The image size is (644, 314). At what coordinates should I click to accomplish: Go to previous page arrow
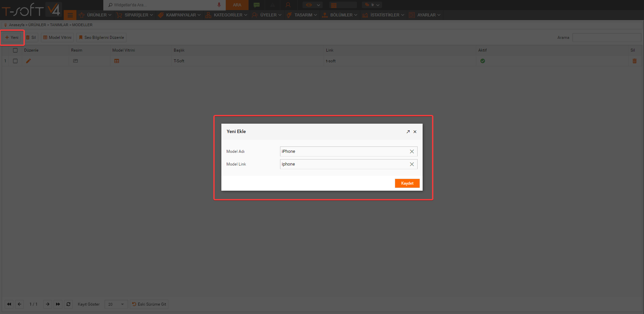pos(19,304)
